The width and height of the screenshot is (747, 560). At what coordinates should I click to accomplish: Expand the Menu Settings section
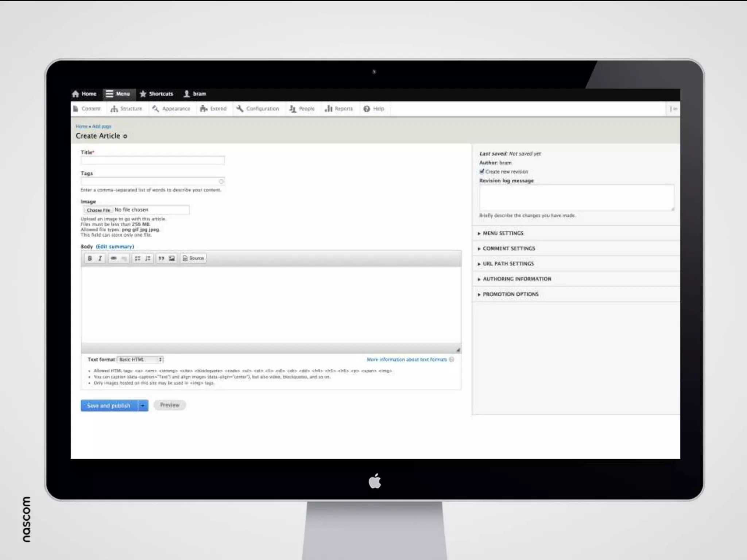pyautogui.click(x=503, y=233)
